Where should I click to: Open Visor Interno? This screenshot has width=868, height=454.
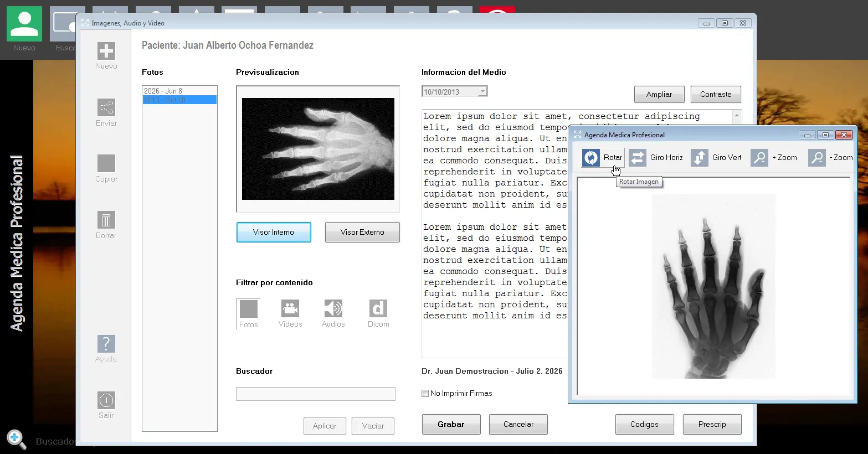274,233
